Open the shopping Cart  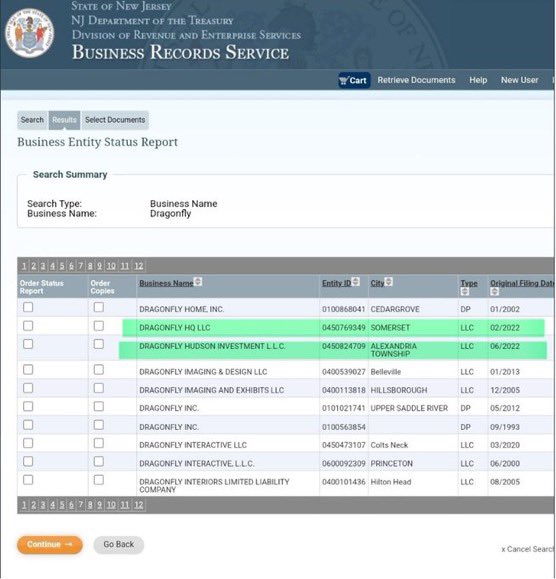tap(354, 80)
